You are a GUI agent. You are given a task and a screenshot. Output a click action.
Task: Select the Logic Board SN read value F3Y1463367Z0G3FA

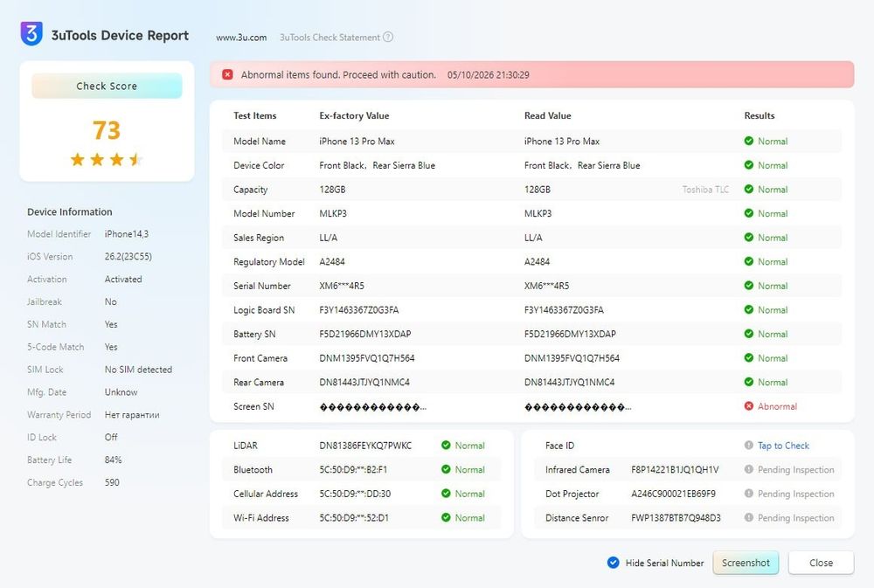(564, 310)
